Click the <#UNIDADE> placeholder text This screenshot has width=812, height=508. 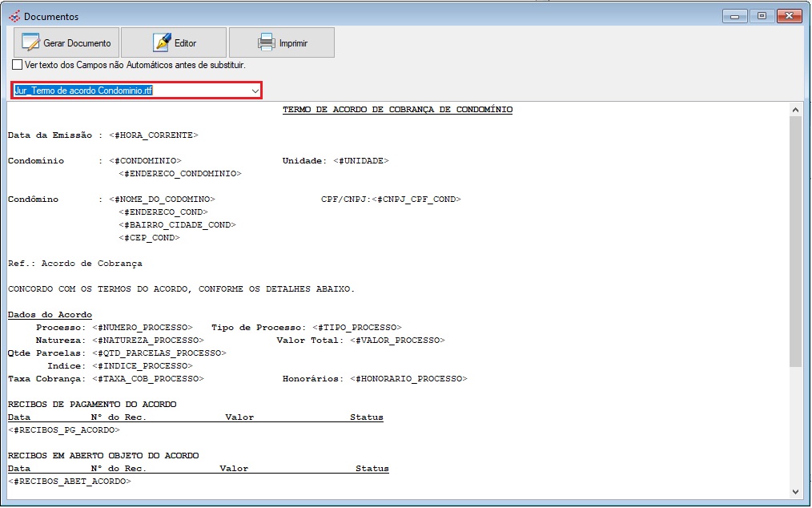point(360,161)
